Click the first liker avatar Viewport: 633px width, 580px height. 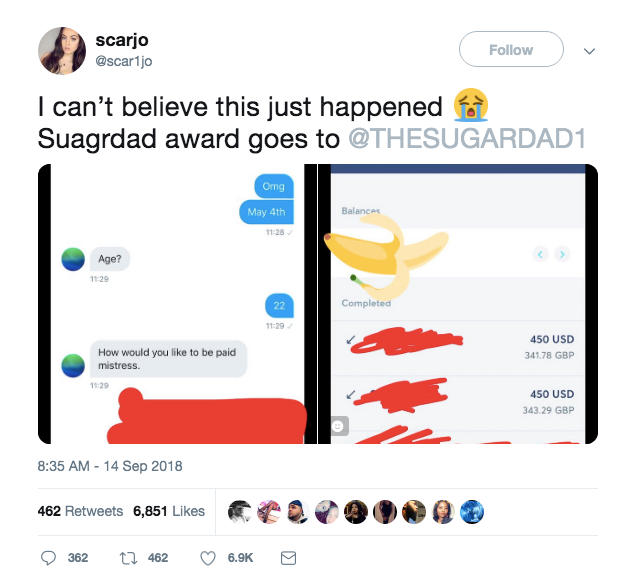point(239,512)
